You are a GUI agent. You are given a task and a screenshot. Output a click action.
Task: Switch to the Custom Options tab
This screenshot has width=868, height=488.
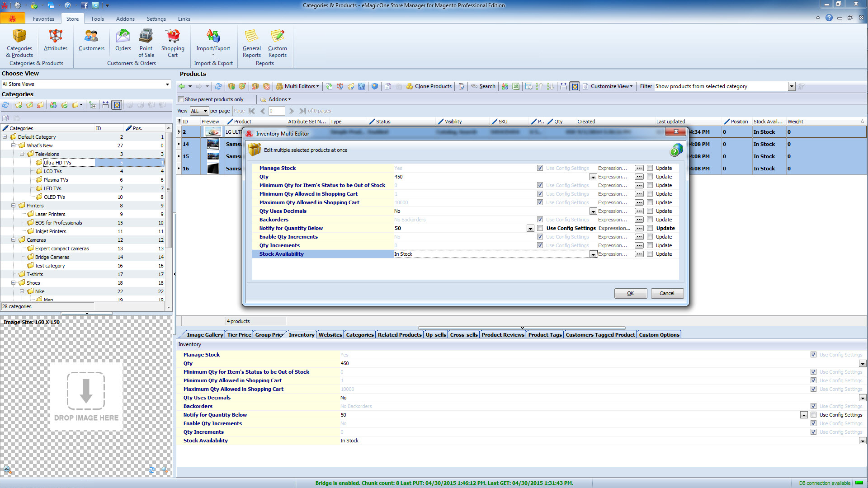(x=659, y=335)
